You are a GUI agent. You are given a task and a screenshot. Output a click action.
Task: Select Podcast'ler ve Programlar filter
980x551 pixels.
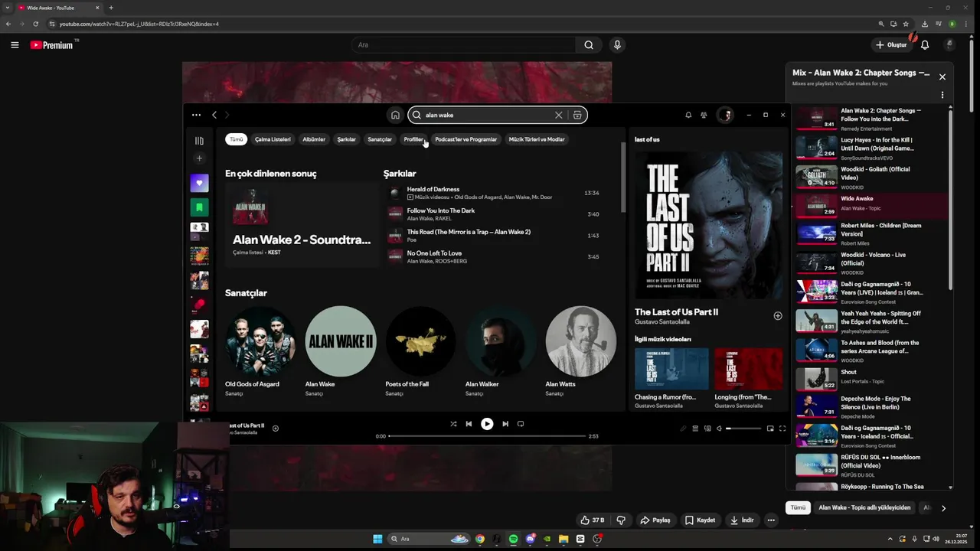coord(466,139)
